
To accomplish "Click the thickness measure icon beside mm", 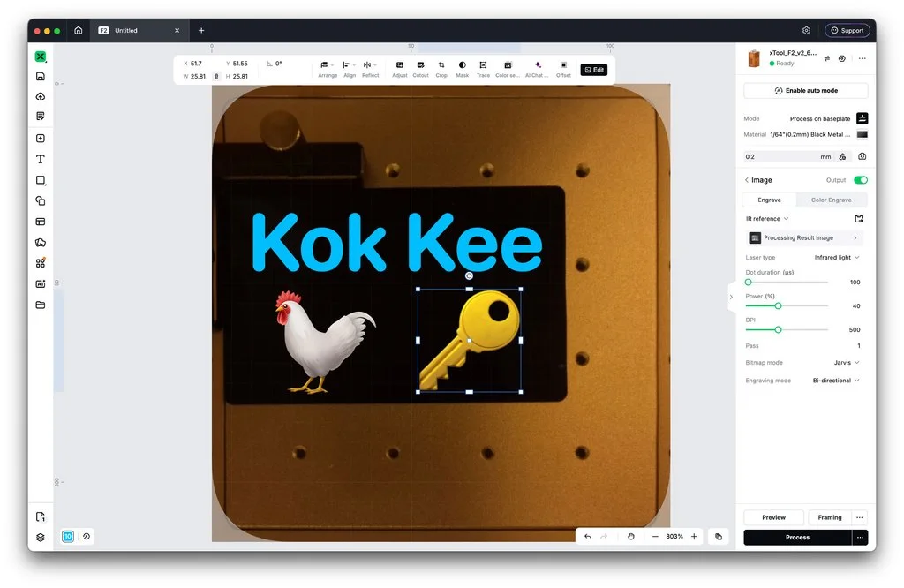I will point(842,156).
